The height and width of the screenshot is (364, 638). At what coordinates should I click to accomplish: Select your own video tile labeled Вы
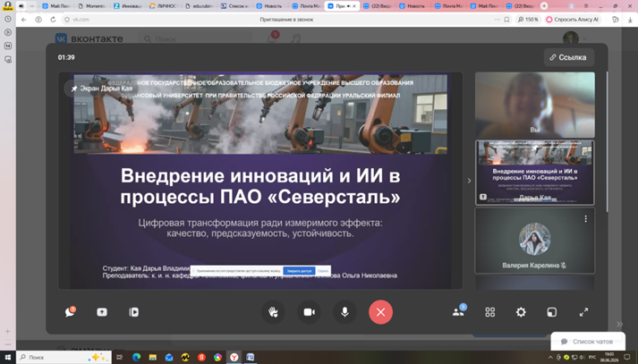tap(535, 105)
